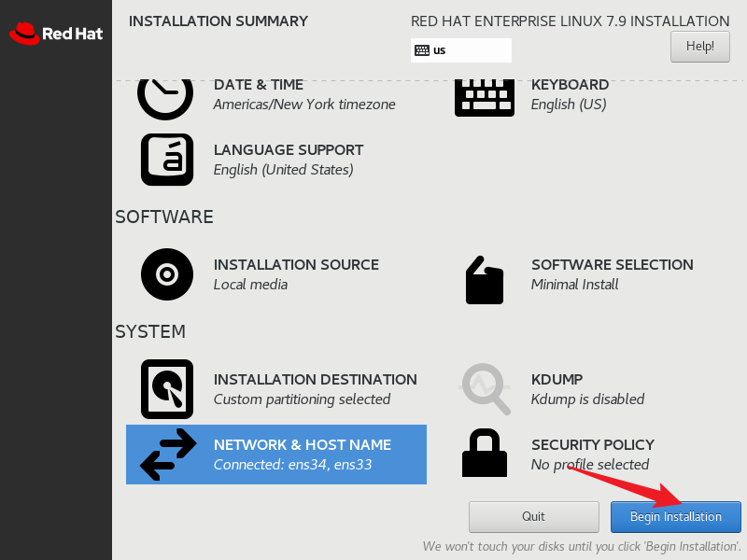Viewport: 747px width, 560px height.
Task: Open Installation Source disc icon
Action: coord(167,274)
